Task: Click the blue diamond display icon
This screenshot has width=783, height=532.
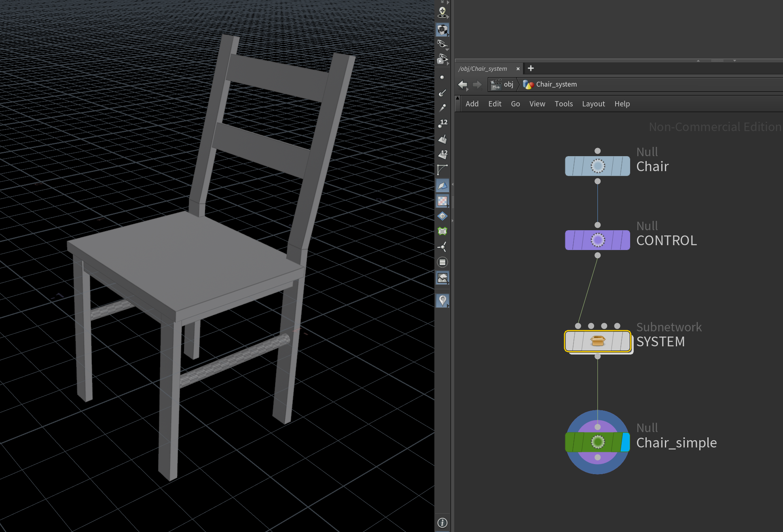Action: coord(442,216)
